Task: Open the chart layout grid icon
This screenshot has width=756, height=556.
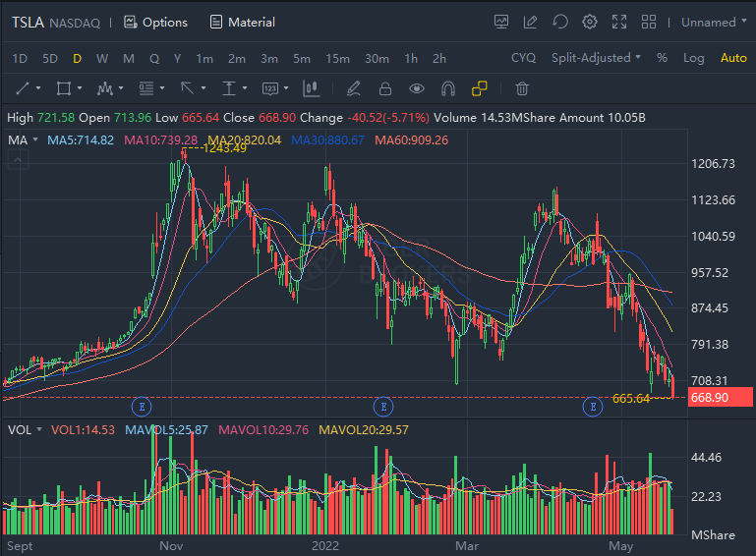Action: [x=649, y=22]
